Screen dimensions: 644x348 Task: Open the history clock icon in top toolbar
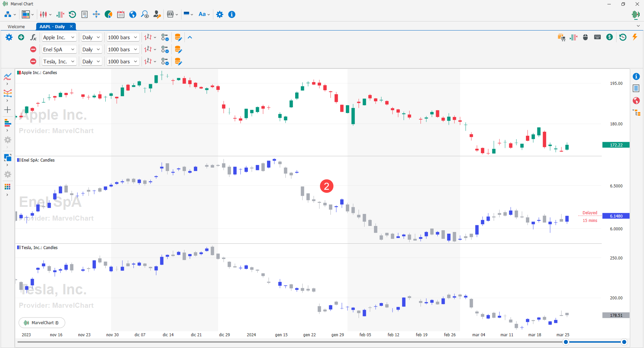tap(72, 14)
